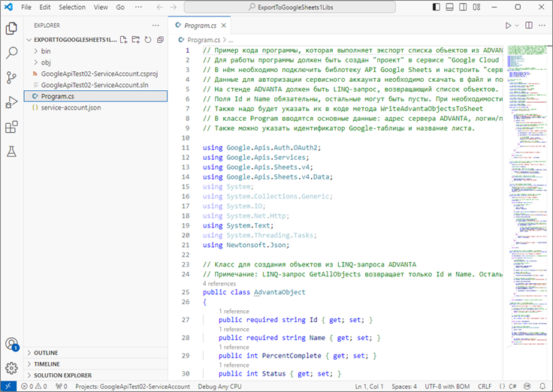Open the Go menu
553x392 pixels.
click(120, 7)
